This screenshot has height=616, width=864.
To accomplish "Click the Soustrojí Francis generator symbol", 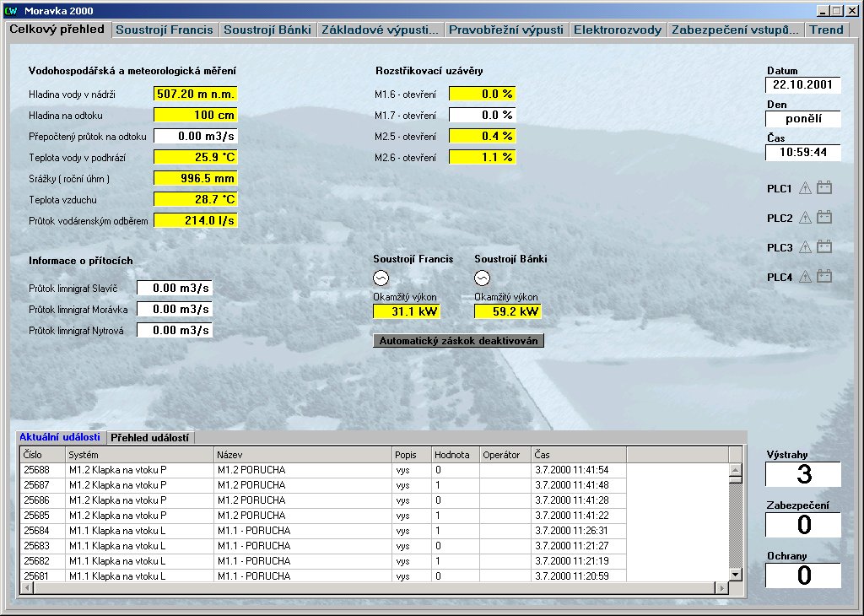I will click(x=381, y=278).
